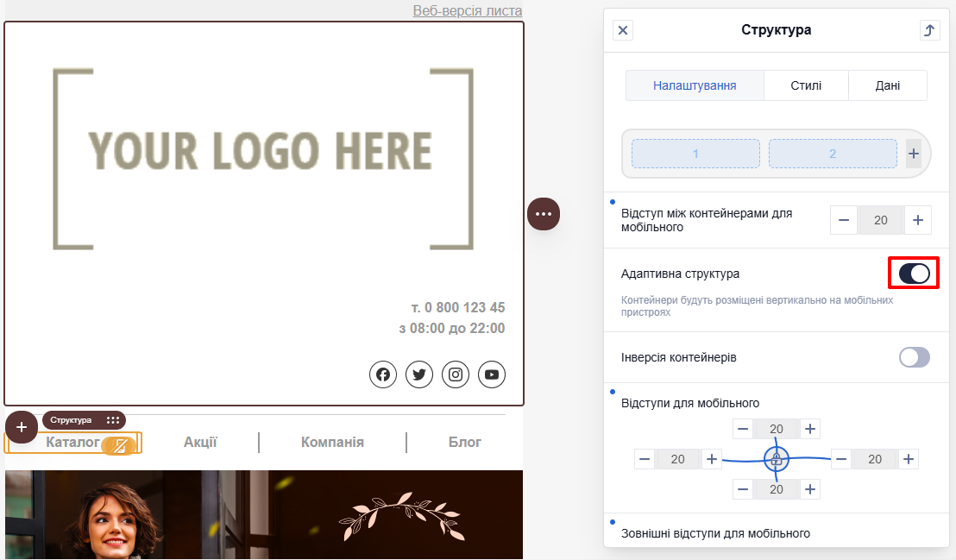Edit the top padding value field
The height and width of the screenshot is (560, 956).
(x=777, y=429)
